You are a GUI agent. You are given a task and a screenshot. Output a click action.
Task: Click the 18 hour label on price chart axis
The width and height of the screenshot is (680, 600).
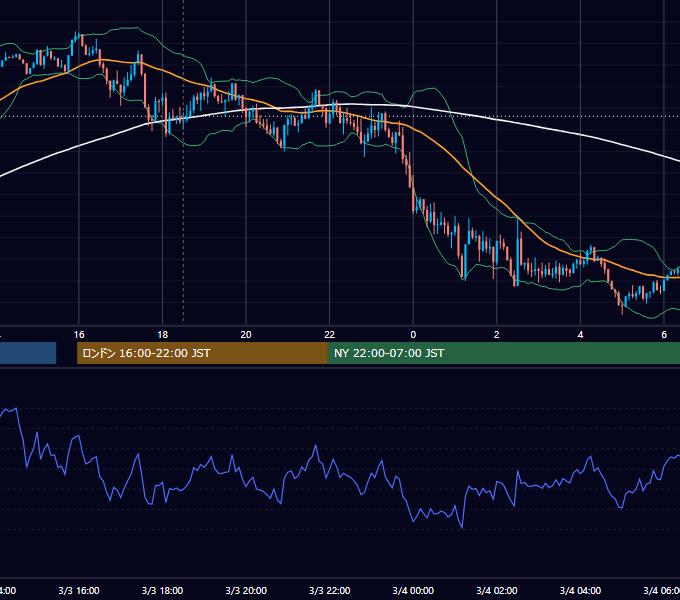(x=162, y=335)
